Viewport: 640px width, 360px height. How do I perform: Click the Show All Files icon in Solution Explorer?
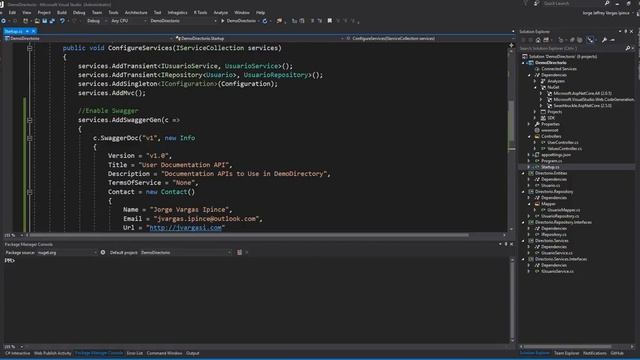[580, 40]
